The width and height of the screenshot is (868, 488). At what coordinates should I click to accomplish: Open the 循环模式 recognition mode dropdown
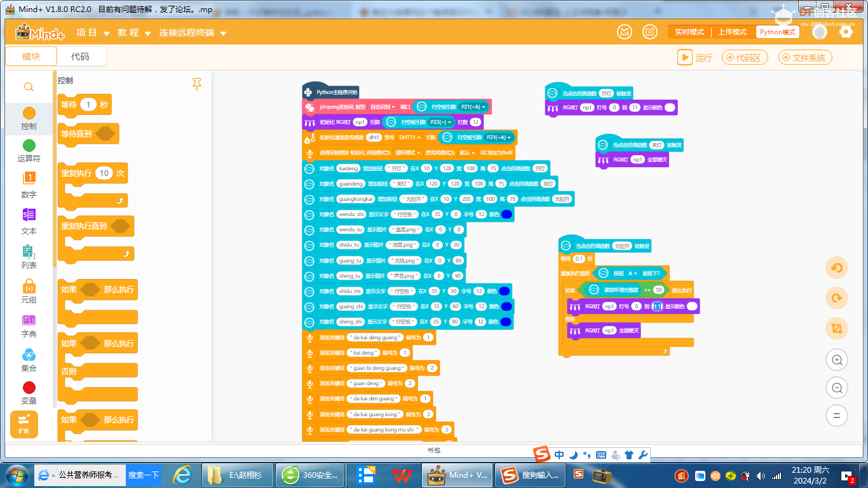click(x=408, y=153)
